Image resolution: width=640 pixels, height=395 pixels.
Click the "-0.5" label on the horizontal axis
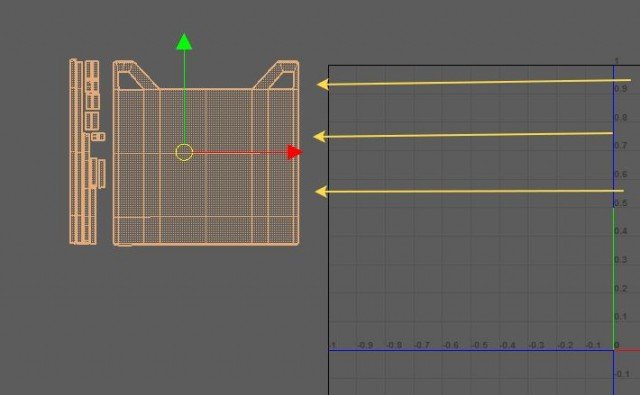point(480,345)
